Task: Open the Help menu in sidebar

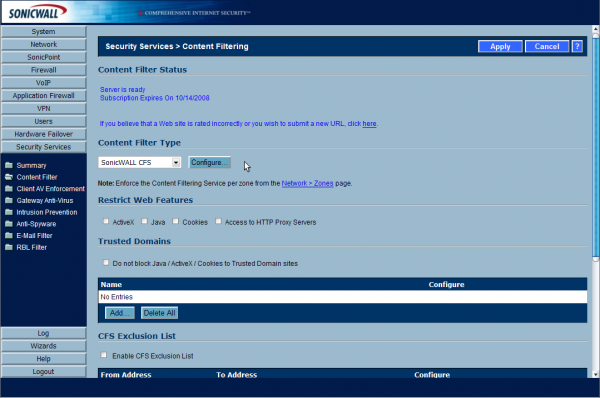Action: 44,359
